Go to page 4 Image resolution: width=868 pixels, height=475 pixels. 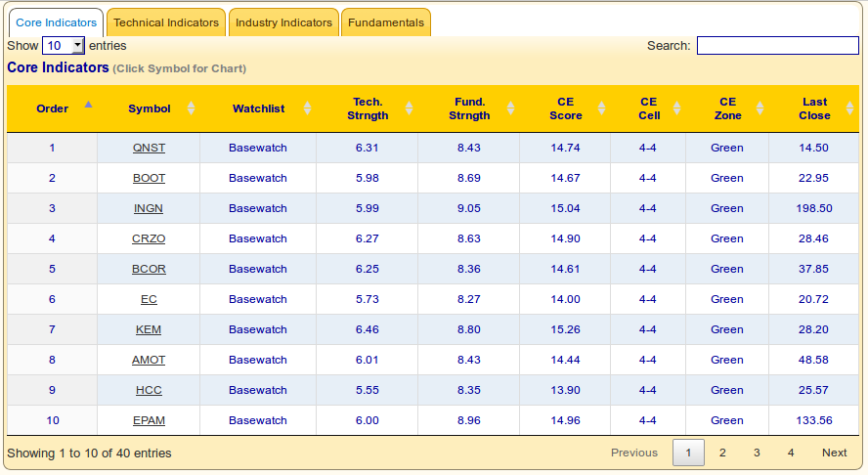coord(791,453)
